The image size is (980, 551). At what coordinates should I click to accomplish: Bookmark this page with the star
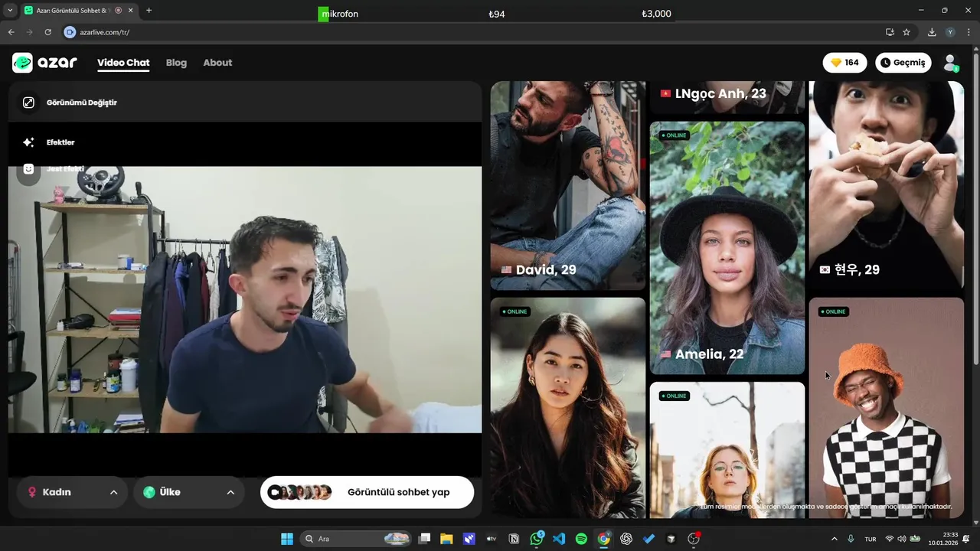[x=906, y=32]
